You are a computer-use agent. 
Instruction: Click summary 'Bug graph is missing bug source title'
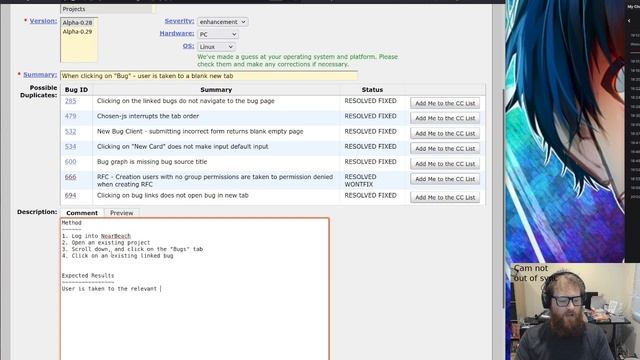pyautogui.click(x=152, y=162)
